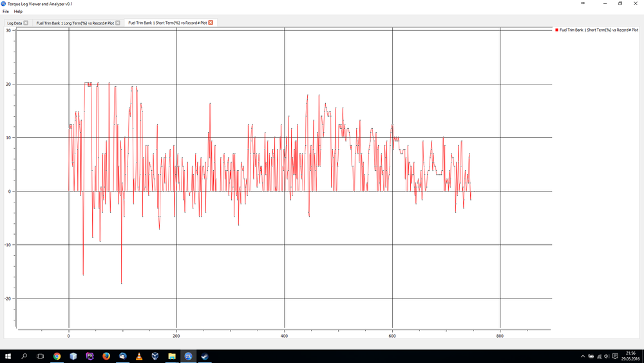Viewport: 644px width, 363px height.
Task: Switch to the Log Data tab
Action: 14,23
